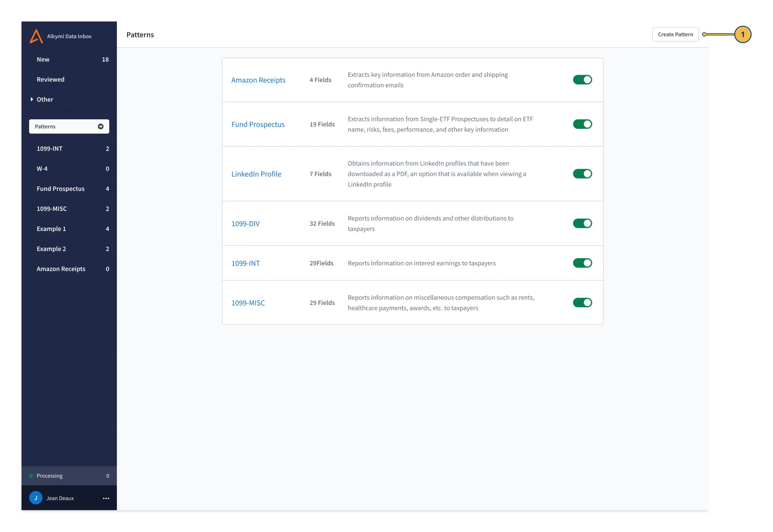Click the Alkymi orange logo icon
The height and width of the screenshot is (532, 773).
tap(36, 36)
